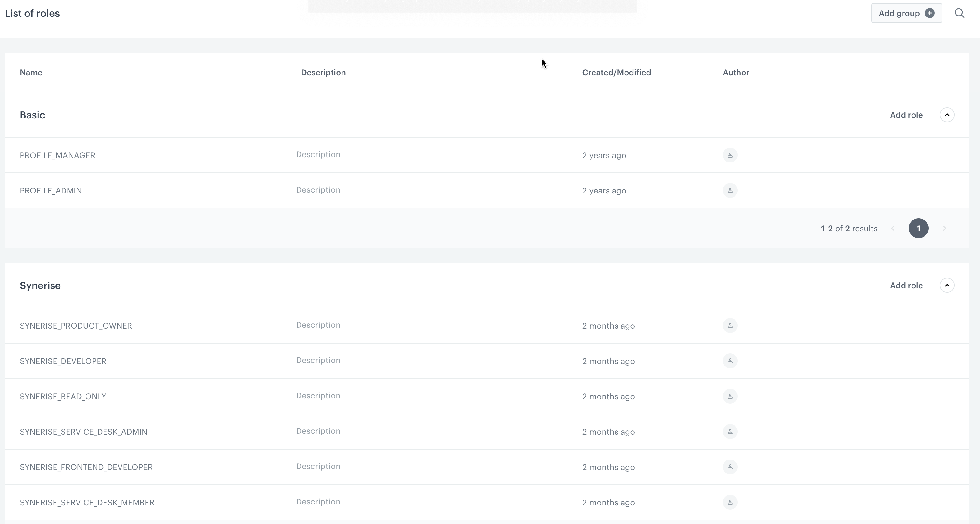980x524 pixels.
Task: Click the author avatar for SYNERISE_READ_ONLY
Action: pyautogui.click(x=730, y=396)
